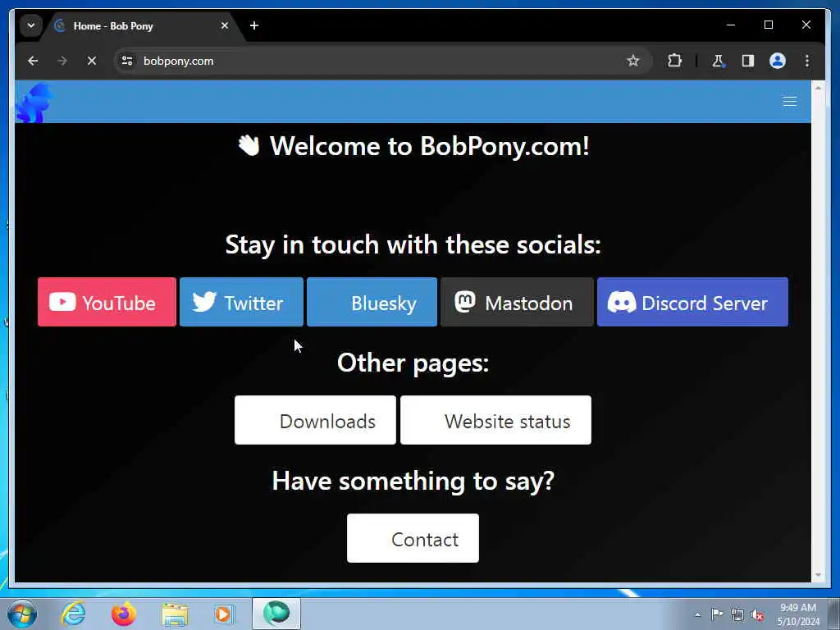840x630 pixels.
Task: Open Windows Explorer from taskbar
Action: point(175,614)
